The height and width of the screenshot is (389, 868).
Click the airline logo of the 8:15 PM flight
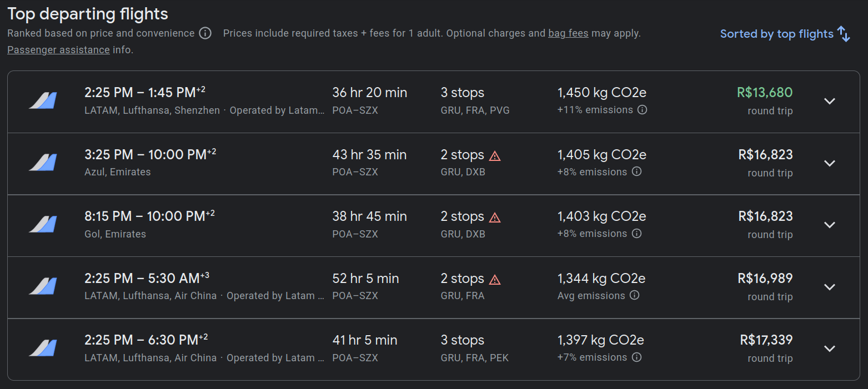(x=43, y=225)
